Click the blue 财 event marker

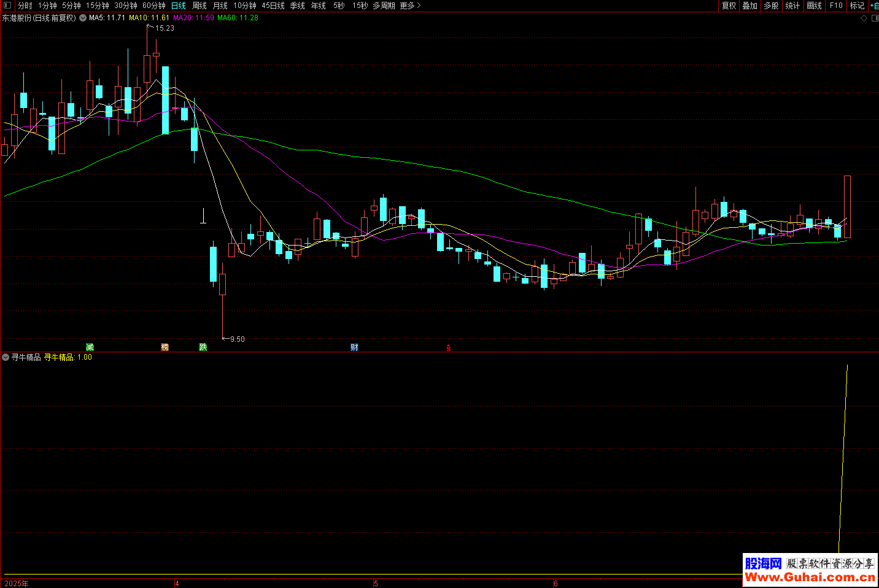point(354,347)
